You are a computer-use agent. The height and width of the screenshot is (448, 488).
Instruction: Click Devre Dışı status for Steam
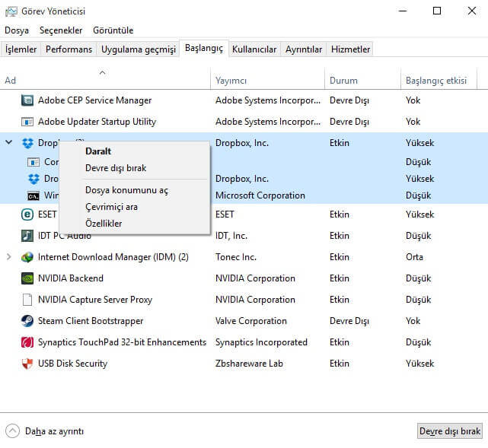[349, 321]
